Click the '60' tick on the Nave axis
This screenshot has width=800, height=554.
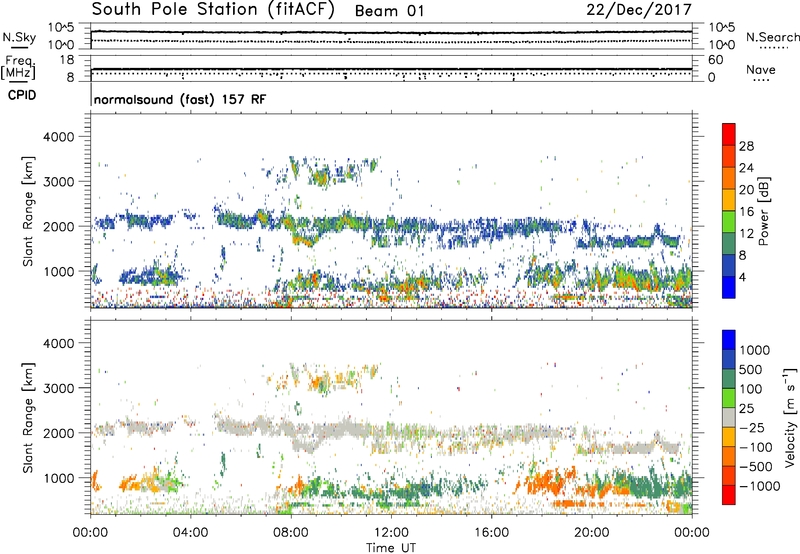point(715,60)
